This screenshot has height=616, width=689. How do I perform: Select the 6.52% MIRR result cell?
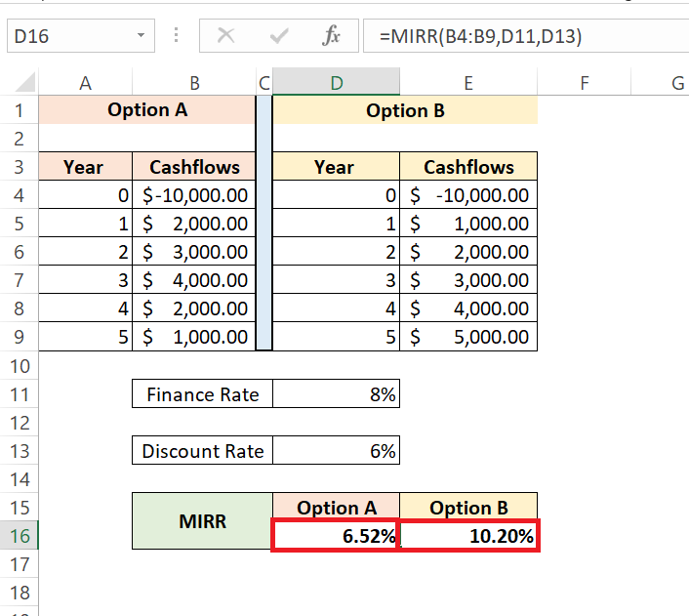[x=335, y=536]
